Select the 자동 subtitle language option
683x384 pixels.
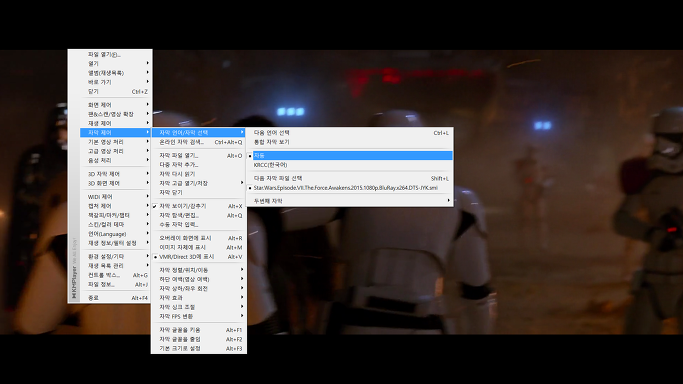350,155
